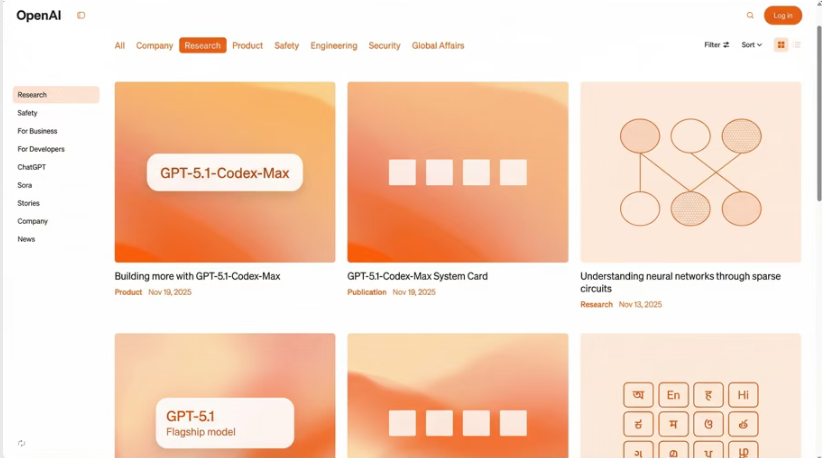
Task: Click the search magnifier icon
Action: coord(750,15)
